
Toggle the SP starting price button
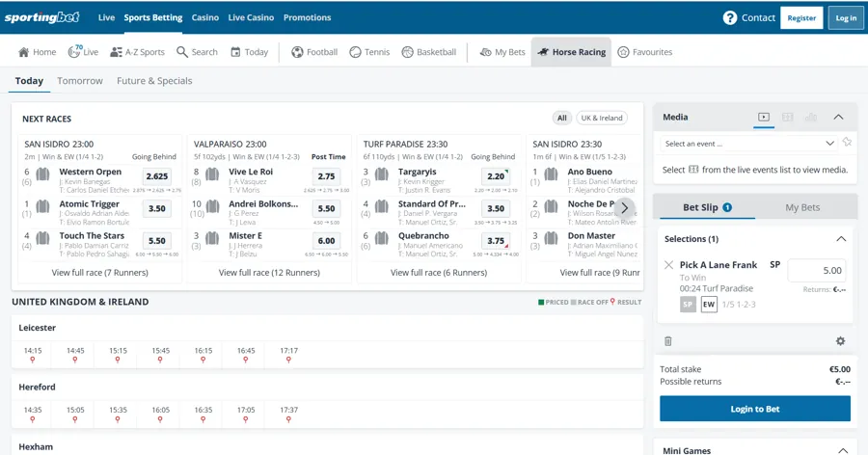click(688, 305)
